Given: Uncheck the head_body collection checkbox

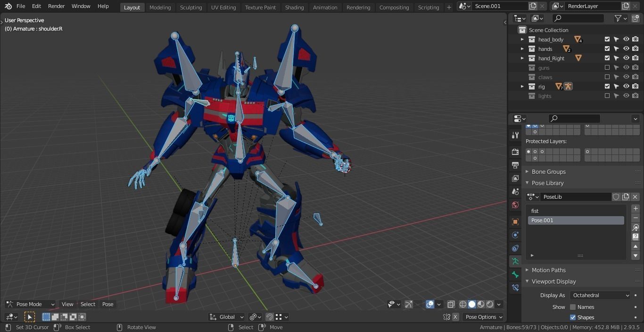Looking at the screenshot, I should click(607, 40).
